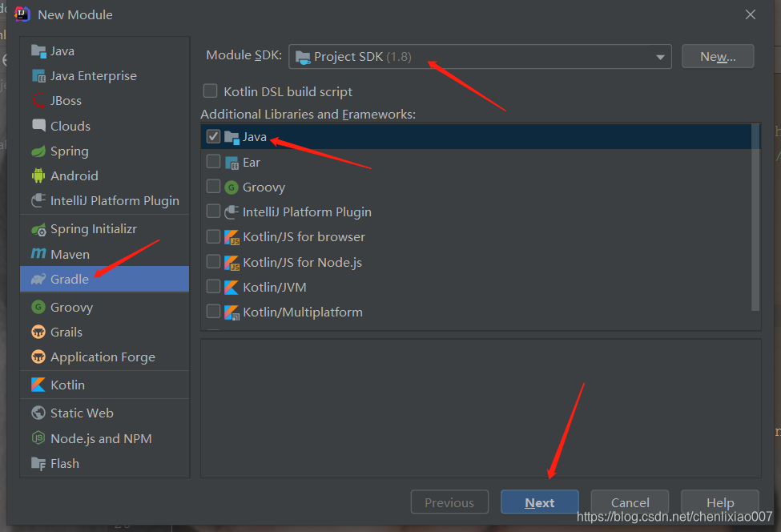The width and height of the screenshot is (781, 532).
Task: Click the 'Grails' label in sidebar
Action: click(x=66, y=332)
